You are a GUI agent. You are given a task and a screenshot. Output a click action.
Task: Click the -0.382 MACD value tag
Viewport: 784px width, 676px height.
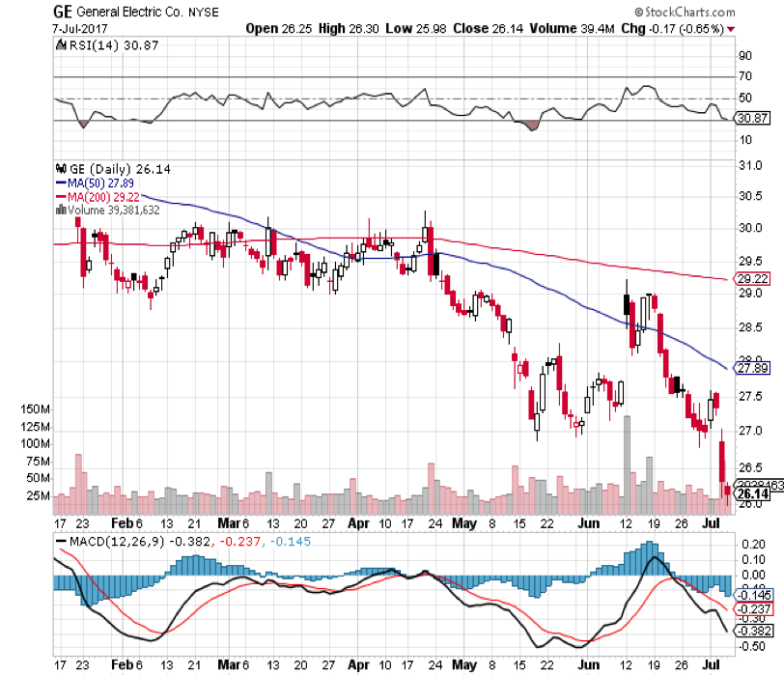(750, 632)
